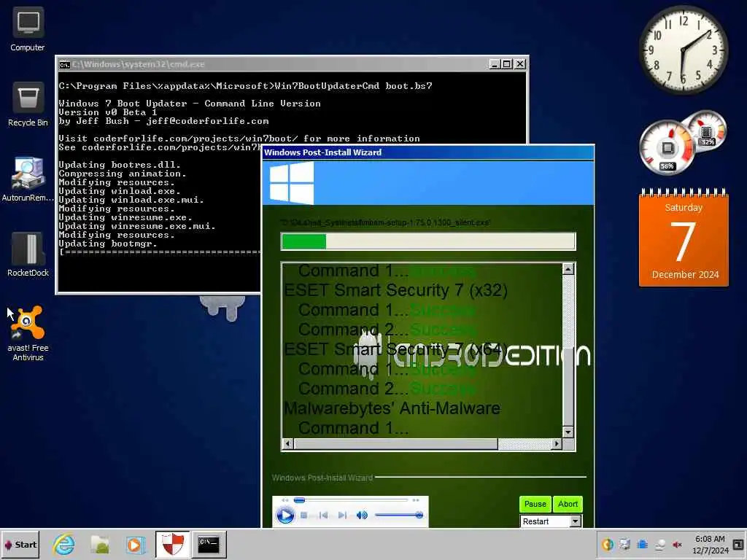The width and height of the screenshot is (747, 560).
Task: Click the network tray icon
Action: [659, 544]
